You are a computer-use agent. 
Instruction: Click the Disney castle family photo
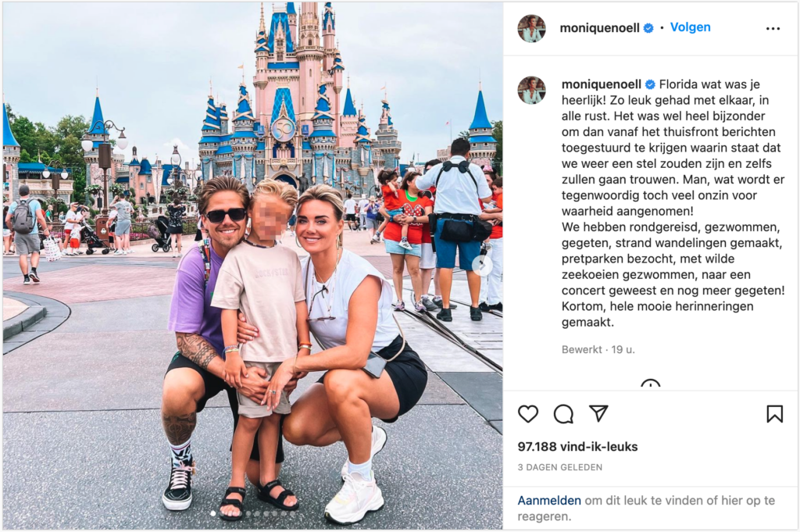[x=252, y=266]
